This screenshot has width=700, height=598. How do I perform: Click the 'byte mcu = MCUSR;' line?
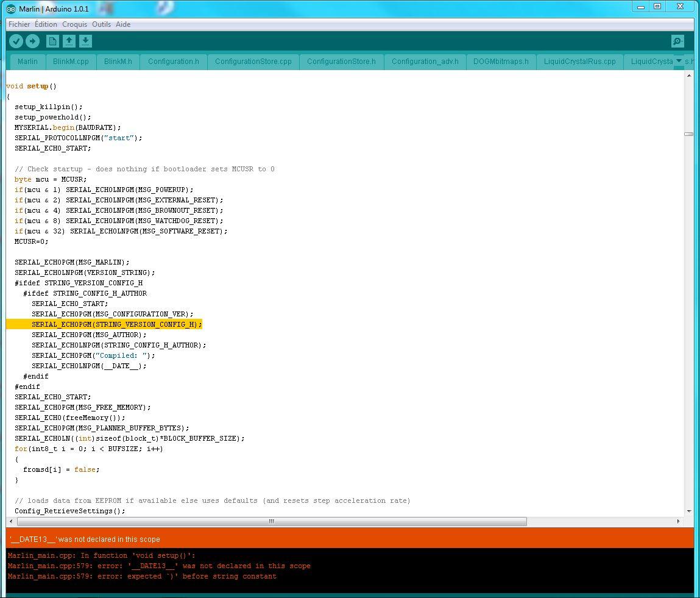51,179
